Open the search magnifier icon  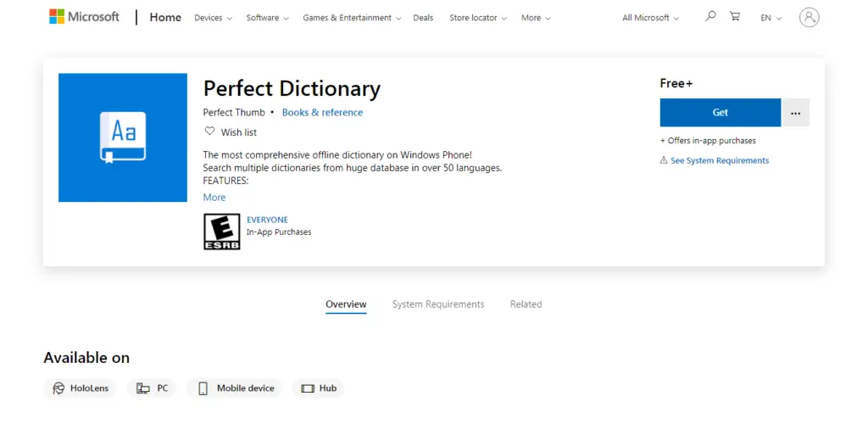pos(710,17)
